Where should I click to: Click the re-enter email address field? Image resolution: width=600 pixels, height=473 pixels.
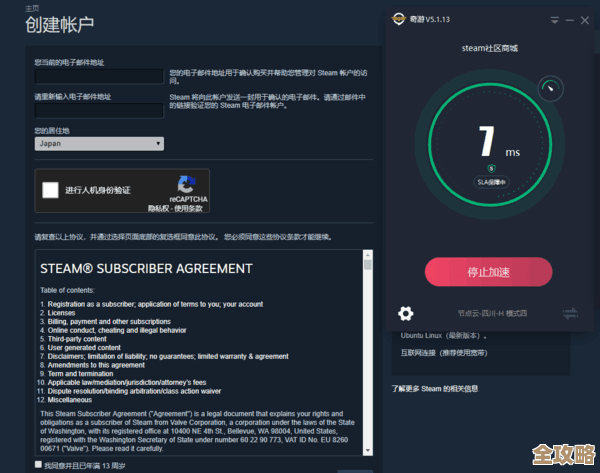99,111
